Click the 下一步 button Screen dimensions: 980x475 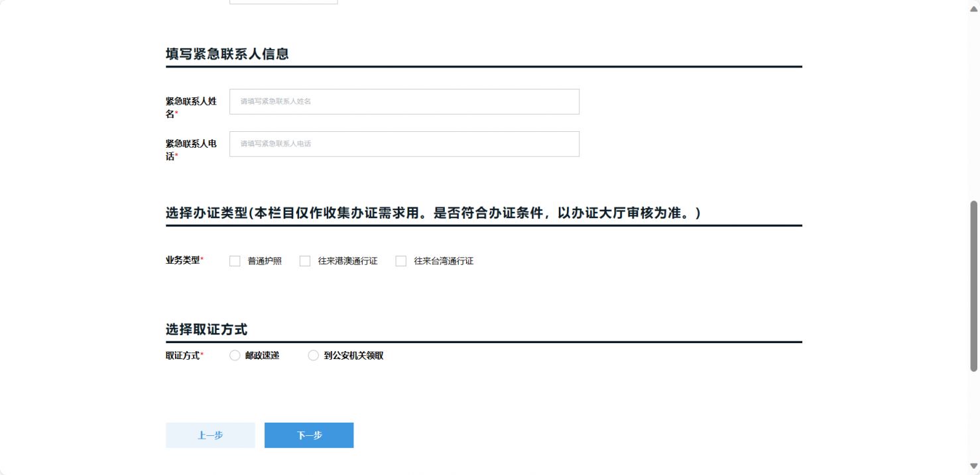click(309, 435)
